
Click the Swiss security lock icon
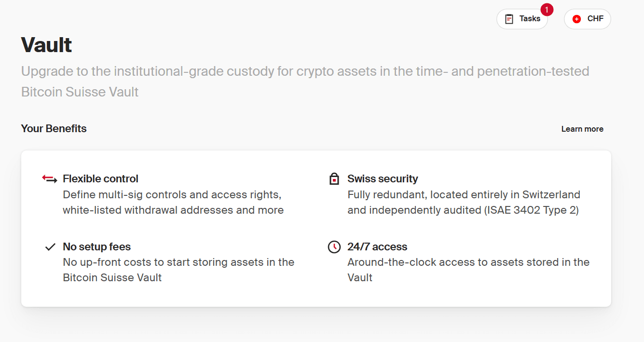point(334,179)
